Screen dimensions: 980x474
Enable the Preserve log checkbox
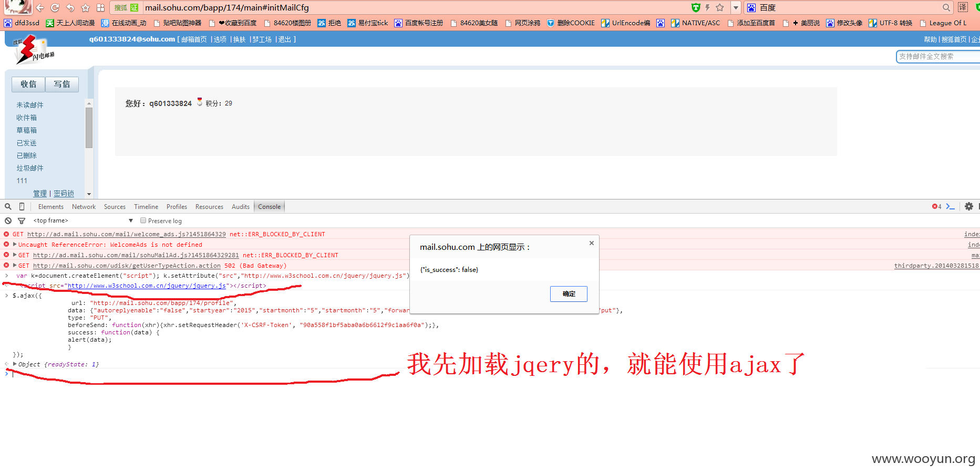point(143,220)
